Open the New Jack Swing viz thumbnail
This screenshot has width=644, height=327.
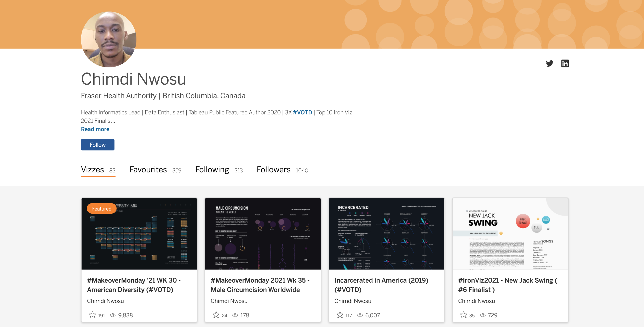click(x=510, y=234)
